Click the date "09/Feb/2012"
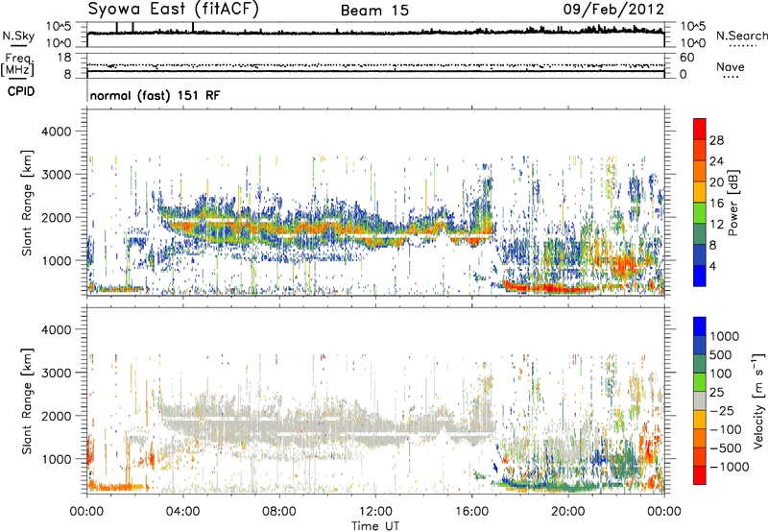The height and width of the screenshot is (532, 768). point(613,10)
